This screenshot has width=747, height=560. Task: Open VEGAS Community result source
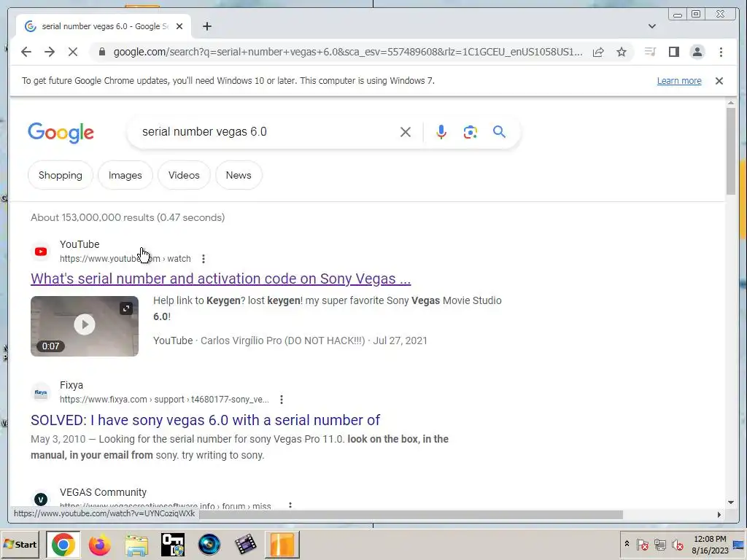[x=103, y=492]
